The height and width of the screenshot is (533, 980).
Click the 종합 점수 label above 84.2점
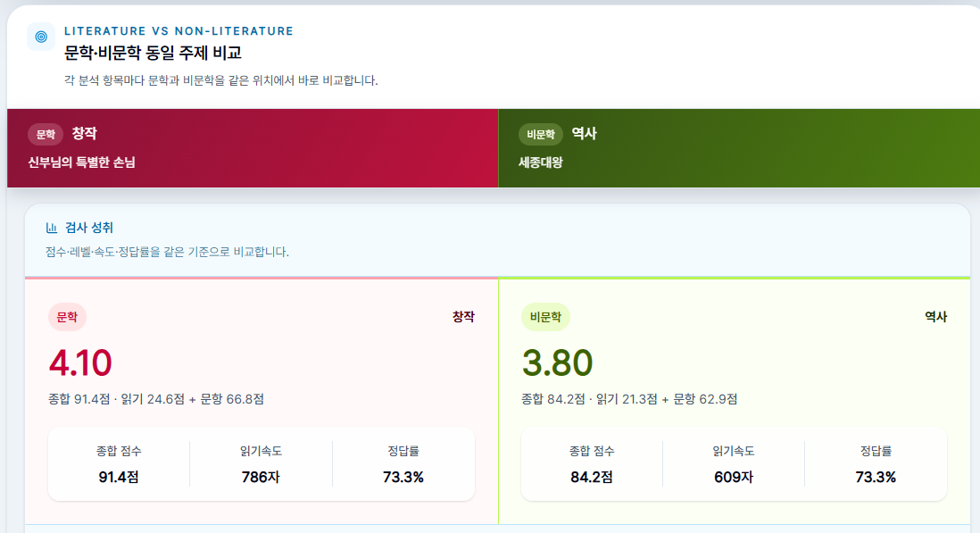pyautogui.click(x=591, y=451)
